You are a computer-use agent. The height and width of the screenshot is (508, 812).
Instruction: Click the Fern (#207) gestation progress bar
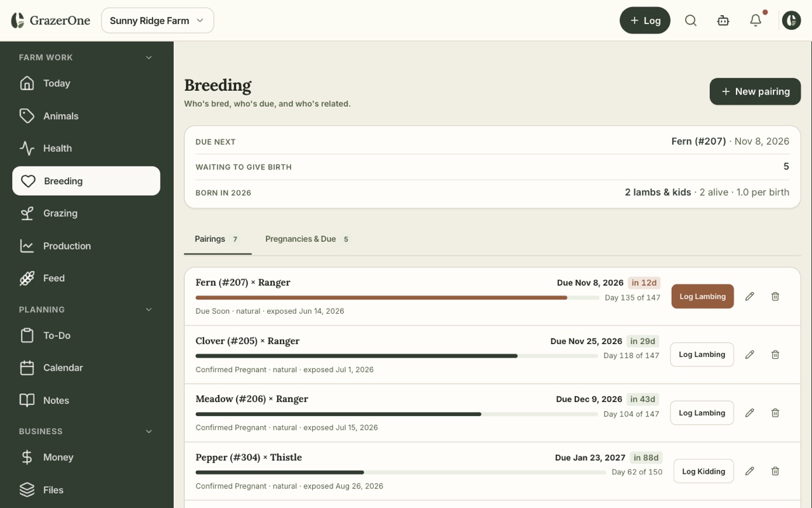397,298
